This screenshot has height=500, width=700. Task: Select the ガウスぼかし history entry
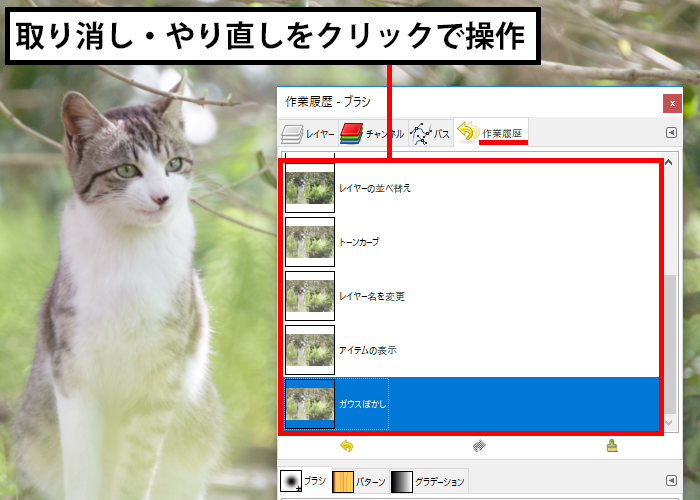pos(471,404)
